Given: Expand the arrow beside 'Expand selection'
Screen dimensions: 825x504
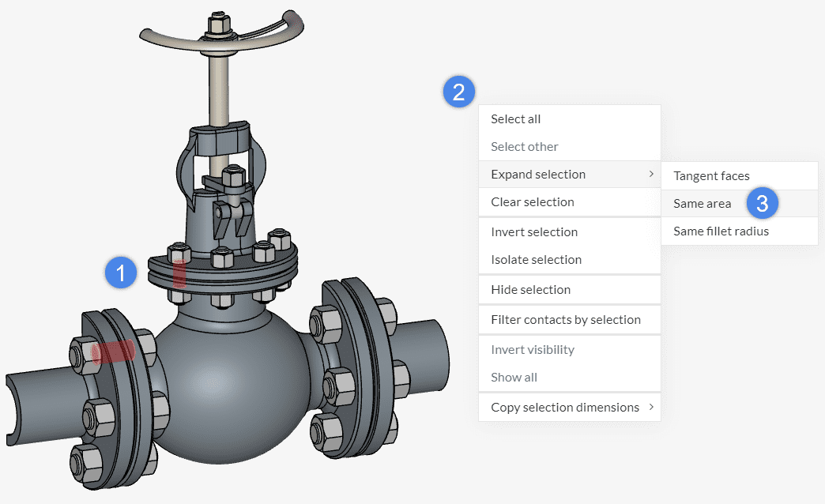Looking at the screenshot, I should click(650, 175).
